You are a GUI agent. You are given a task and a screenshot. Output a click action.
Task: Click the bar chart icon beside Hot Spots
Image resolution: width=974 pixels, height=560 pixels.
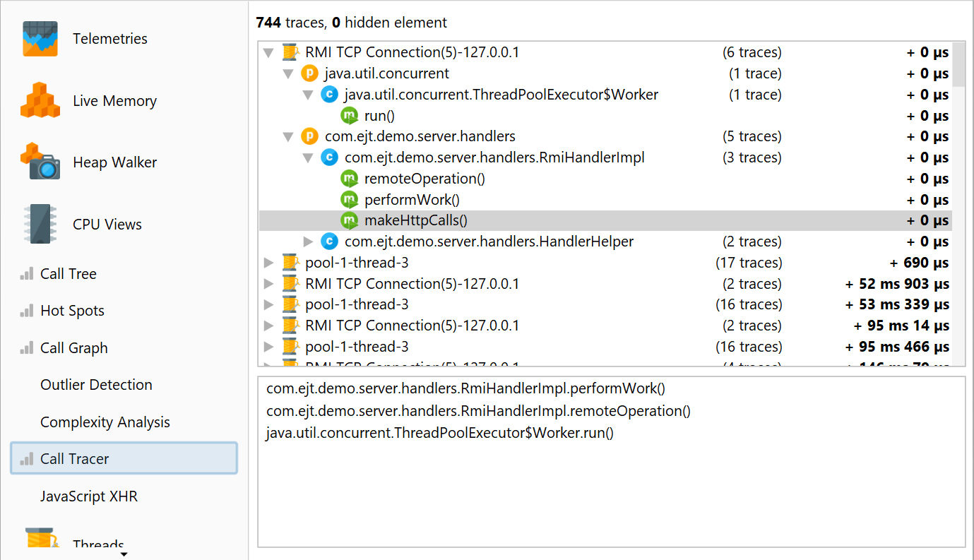click(x=27, y=311)
